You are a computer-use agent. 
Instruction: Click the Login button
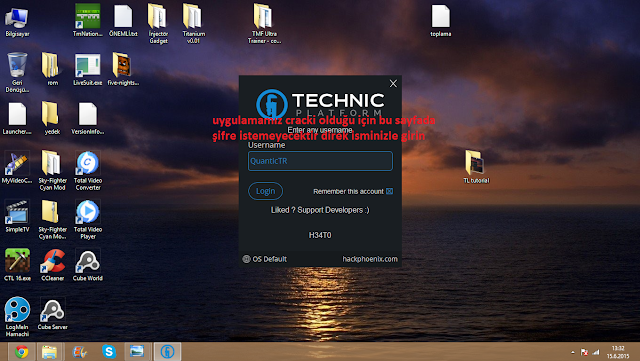tap(265, 191)
